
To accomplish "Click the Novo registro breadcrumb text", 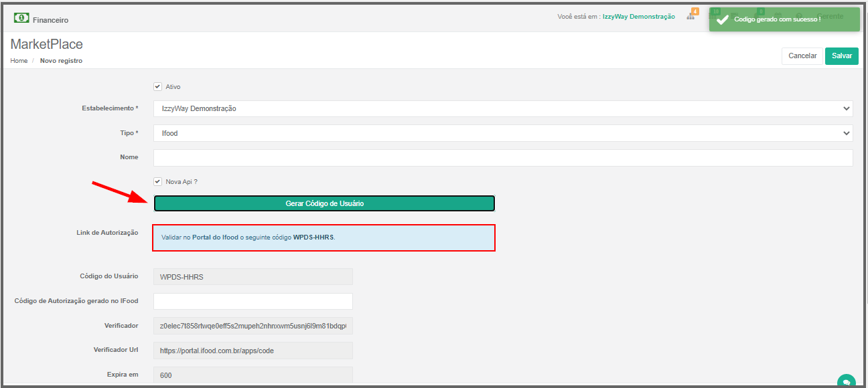I will (x=61, y=61).
